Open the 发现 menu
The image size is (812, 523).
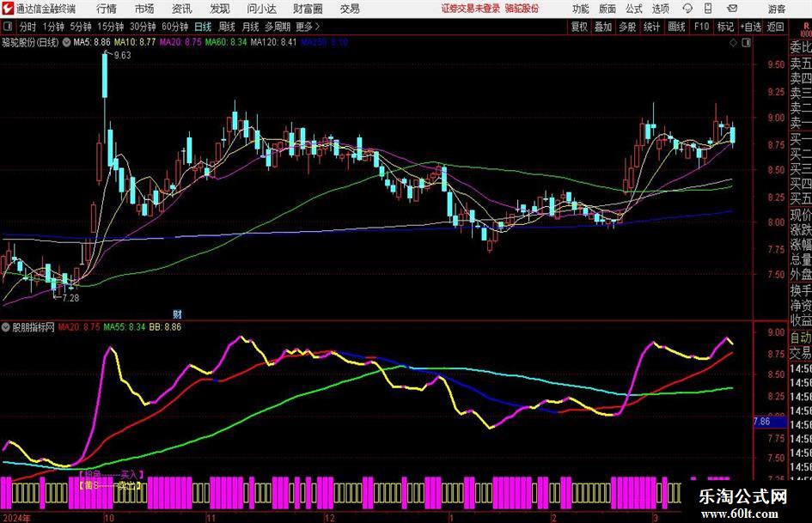pyautogui.click(x=220, y=9)
